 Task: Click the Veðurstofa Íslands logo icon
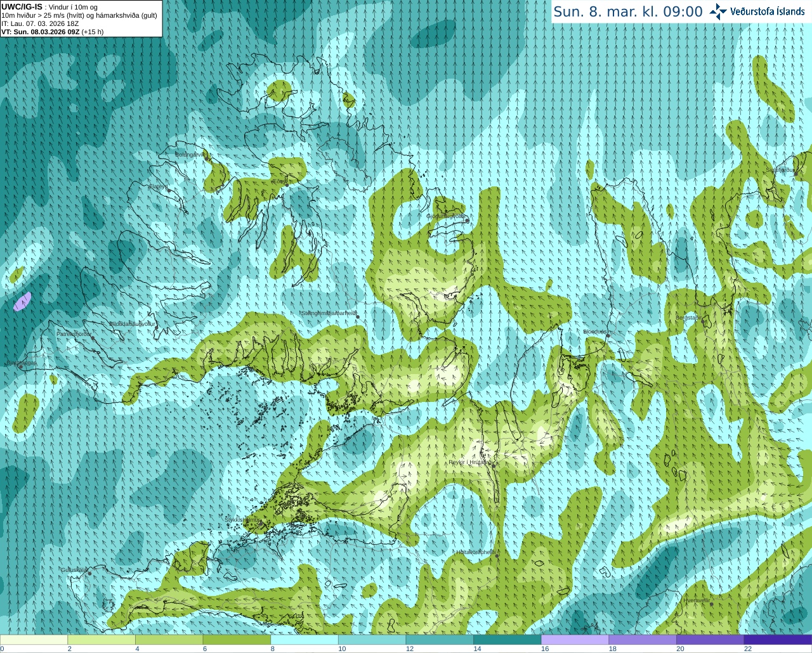pyautogui.click(x=718, y=11)
